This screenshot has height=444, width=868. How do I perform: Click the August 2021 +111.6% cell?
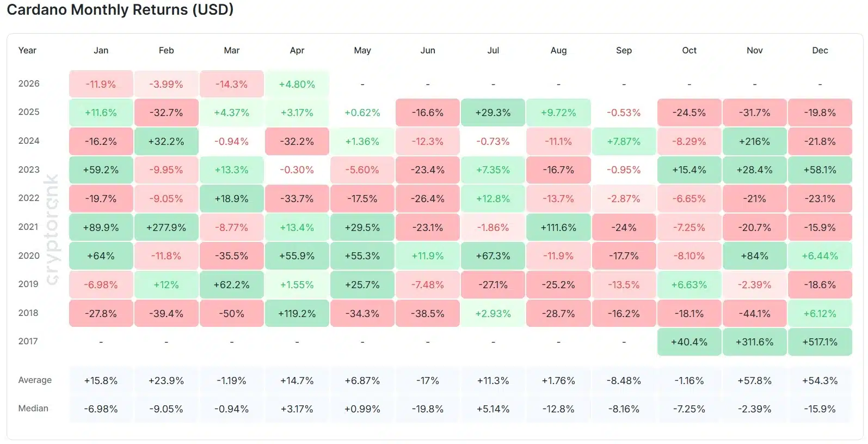[x=558, y=228]
